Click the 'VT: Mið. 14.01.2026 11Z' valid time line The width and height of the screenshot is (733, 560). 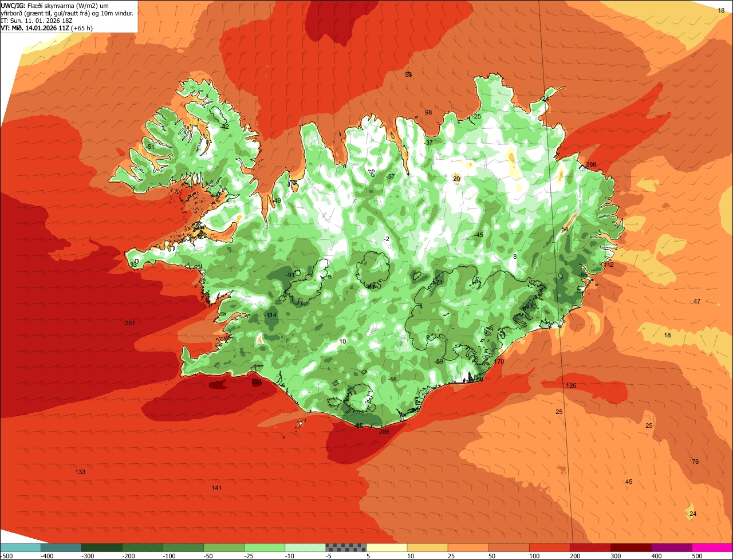tap(47, 27)
